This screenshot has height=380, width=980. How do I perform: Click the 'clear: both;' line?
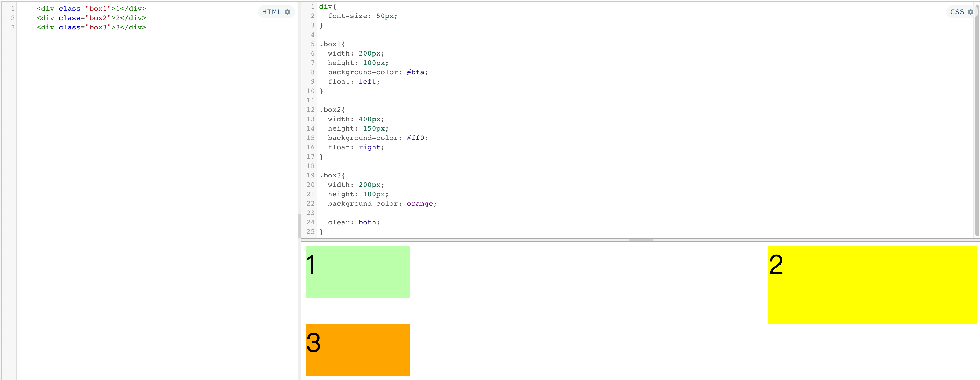pyautogui.click(x=354, y=222)
